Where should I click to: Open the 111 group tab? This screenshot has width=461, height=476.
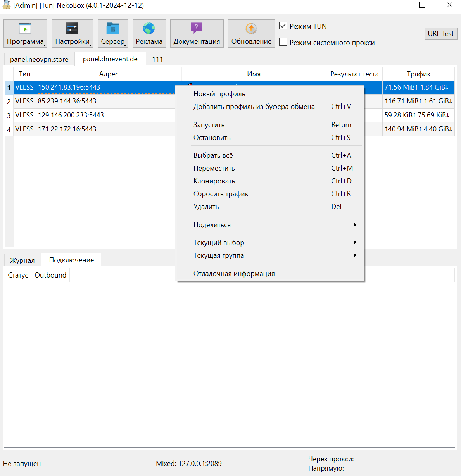coord(157,59)
